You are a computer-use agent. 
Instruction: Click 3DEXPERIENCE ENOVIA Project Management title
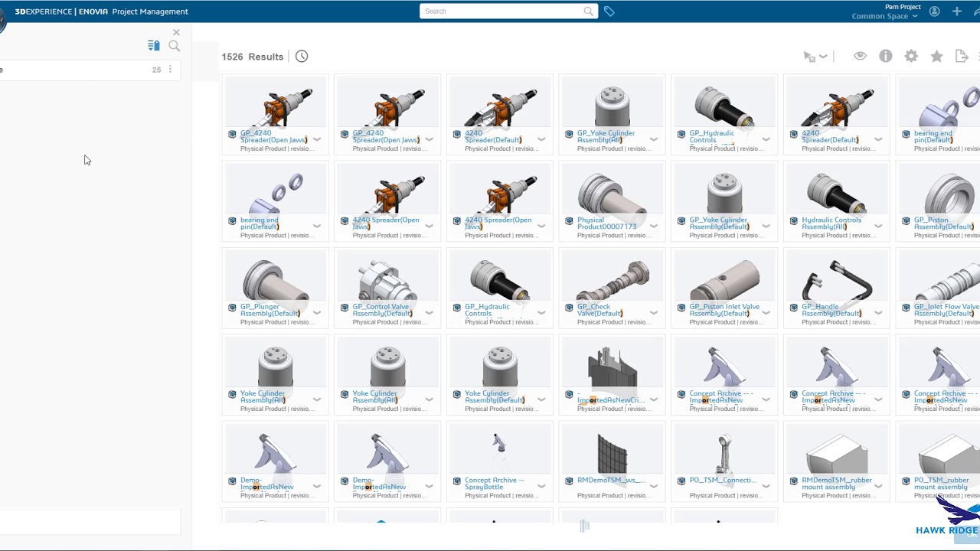coord(102,11)
